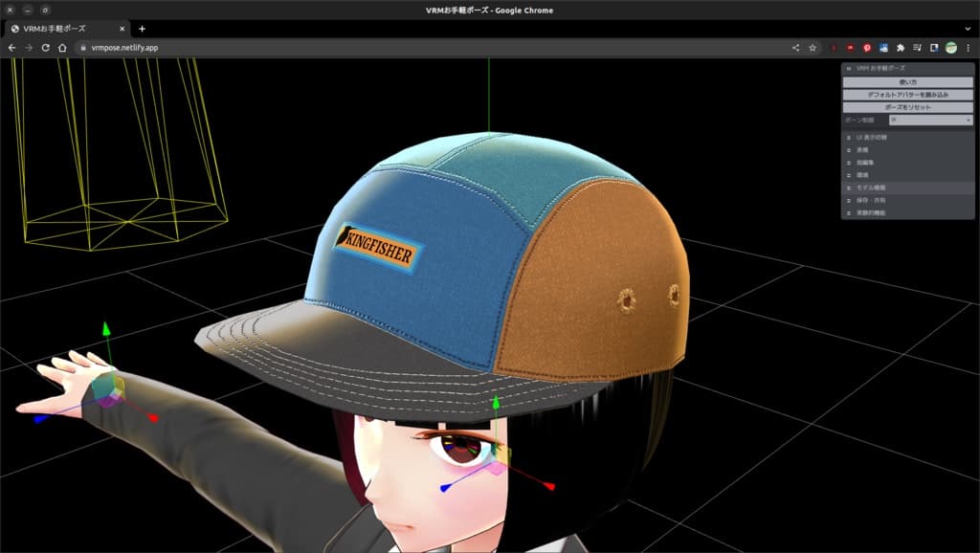This screenshot has height=553, width=980.
Task: Grab the green arrow on hand gizmo
Action: click(x=106, y=329)
